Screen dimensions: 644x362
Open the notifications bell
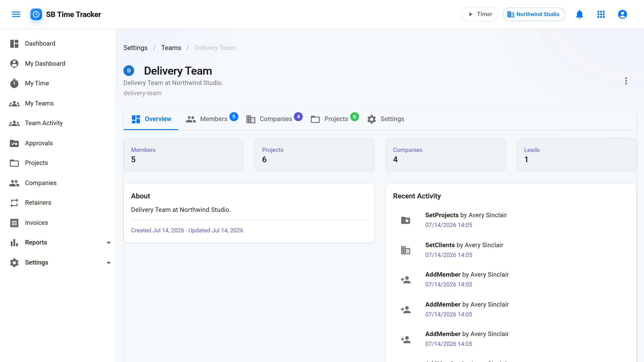pos(579,14)
